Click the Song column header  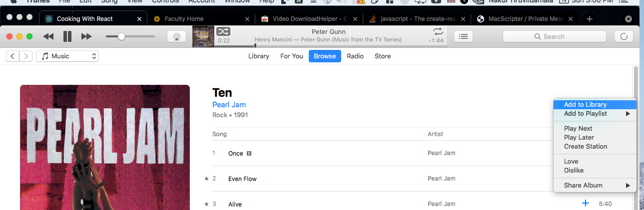(219, 134)
